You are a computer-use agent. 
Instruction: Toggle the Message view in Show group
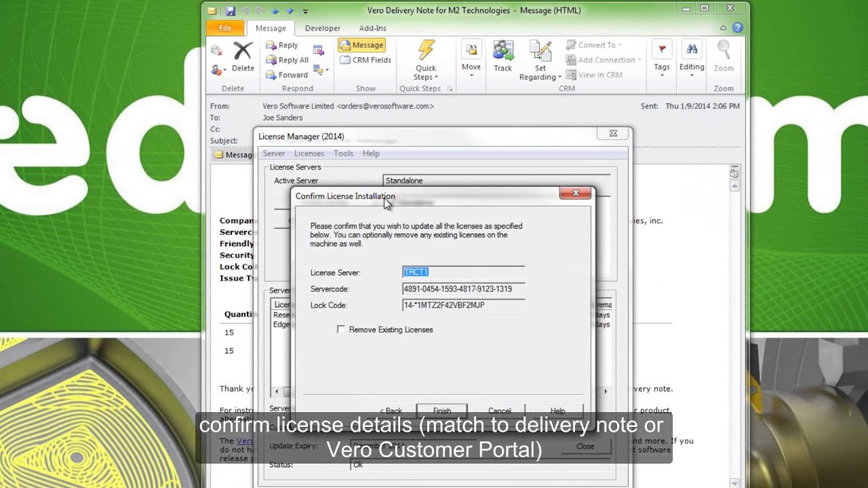tap(361, 45)
